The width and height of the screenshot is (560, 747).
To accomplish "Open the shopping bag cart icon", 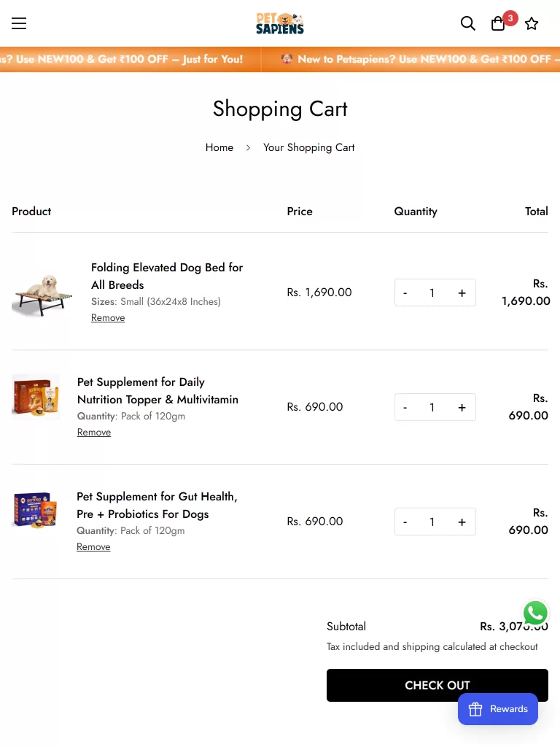I will pyautogui.click(x=499, y=23).
